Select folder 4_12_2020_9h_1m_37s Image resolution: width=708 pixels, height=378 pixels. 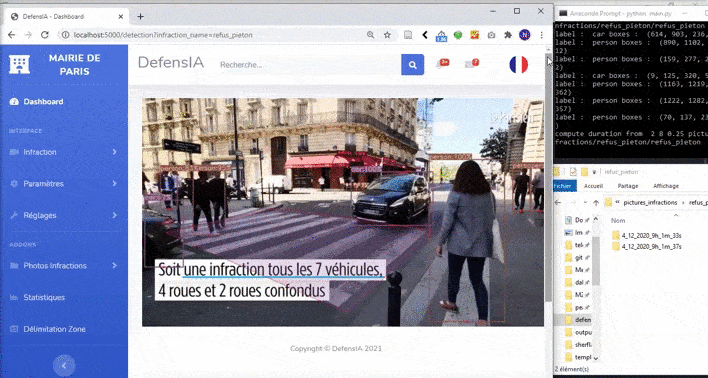click(647, 247)
